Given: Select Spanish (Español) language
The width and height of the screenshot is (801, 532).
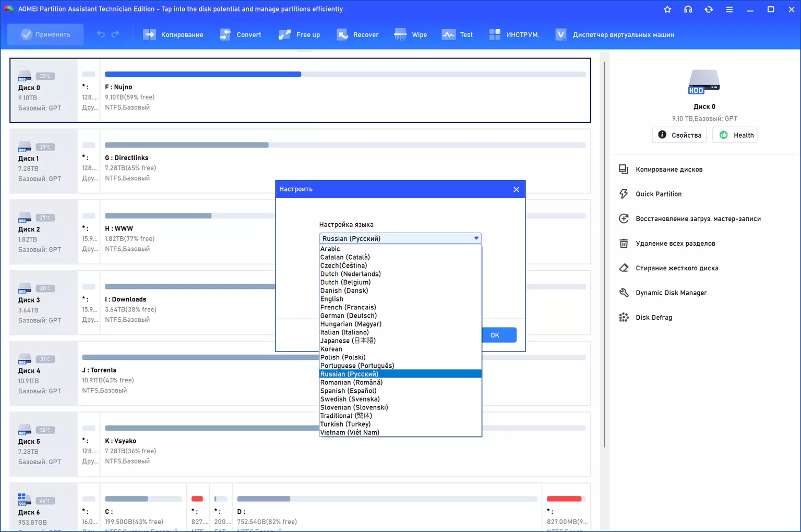Looking at the screenshot, I should click(x=400, y=391).
